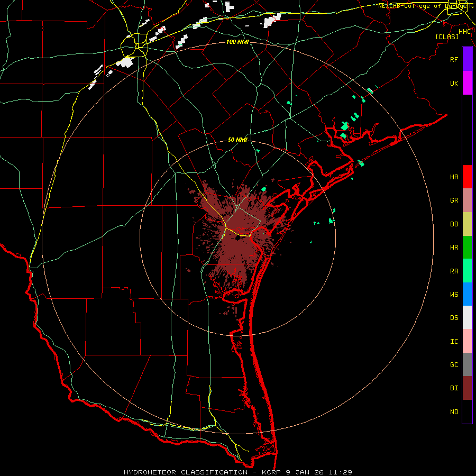This screenshot has height=476, width=476.
Task: Click the ND black legend swatch
Action: pos(467,411)
